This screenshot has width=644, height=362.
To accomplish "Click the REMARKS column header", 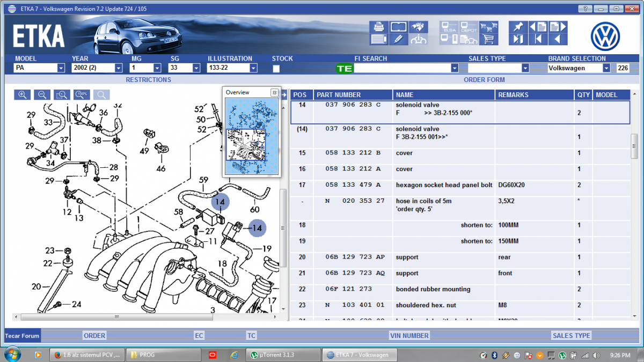I will (x=534, y=95).
